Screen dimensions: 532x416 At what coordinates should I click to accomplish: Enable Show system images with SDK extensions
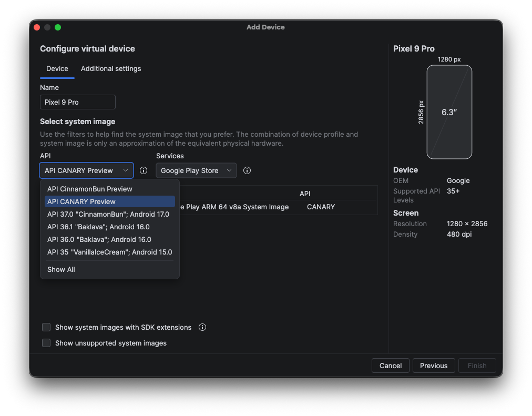click(46, 327)
